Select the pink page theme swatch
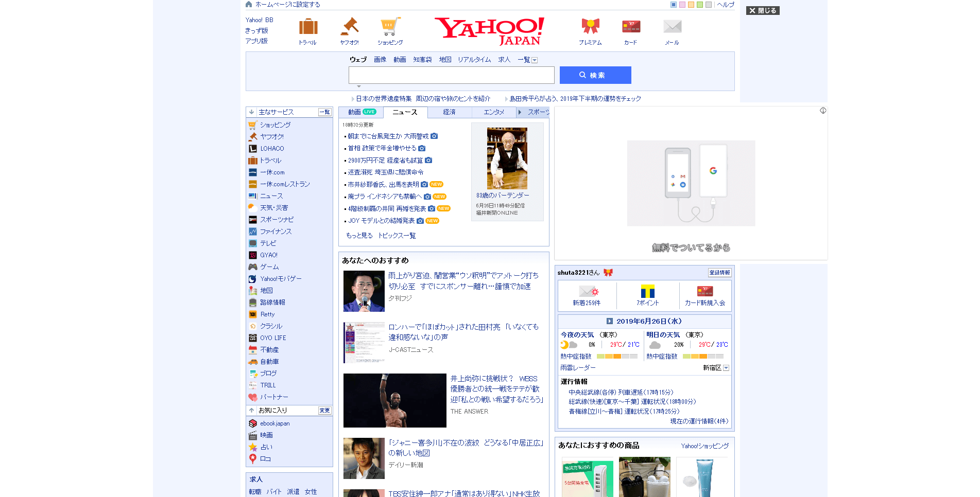This screenshot has height=497, width=980. [x=682, y=5]
